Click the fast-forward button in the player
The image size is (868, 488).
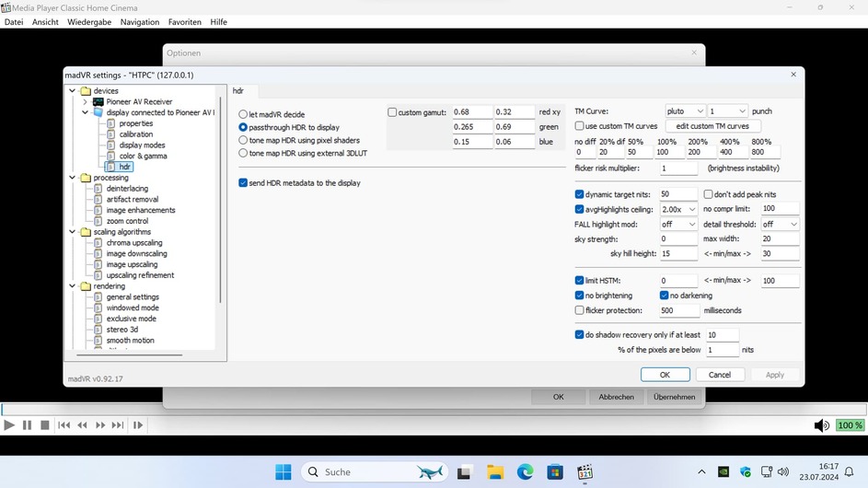coord(100,424)
